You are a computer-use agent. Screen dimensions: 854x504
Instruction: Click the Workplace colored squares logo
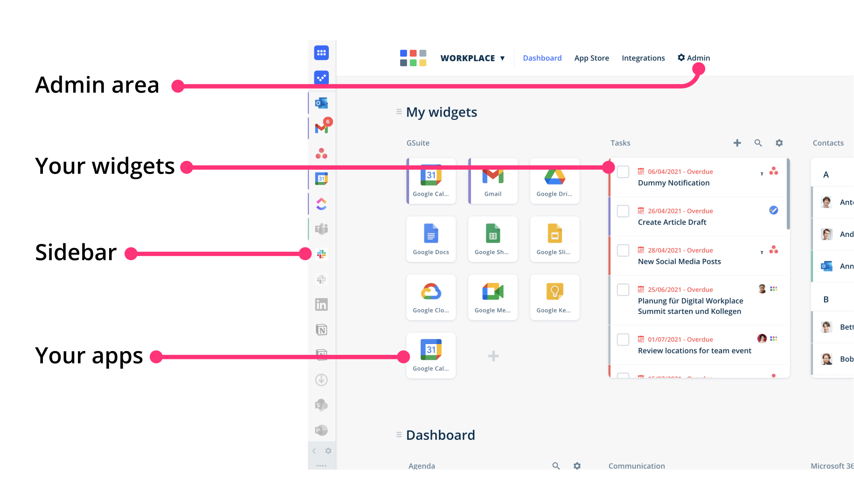coord(413,58)
